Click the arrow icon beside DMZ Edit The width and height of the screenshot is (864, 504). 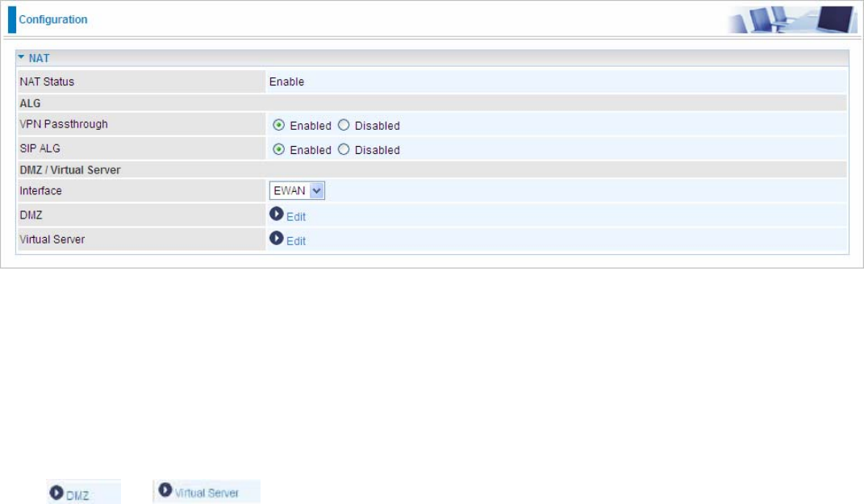276,214
